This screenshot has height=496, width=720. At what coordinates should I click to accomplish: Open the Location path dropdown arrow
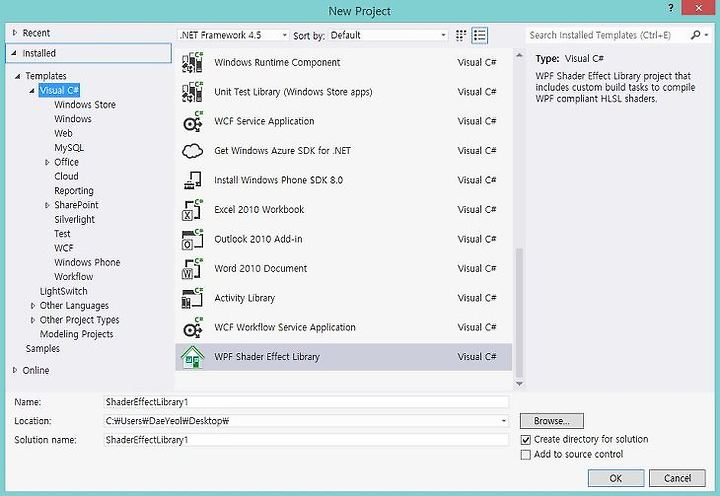point(504,421)
